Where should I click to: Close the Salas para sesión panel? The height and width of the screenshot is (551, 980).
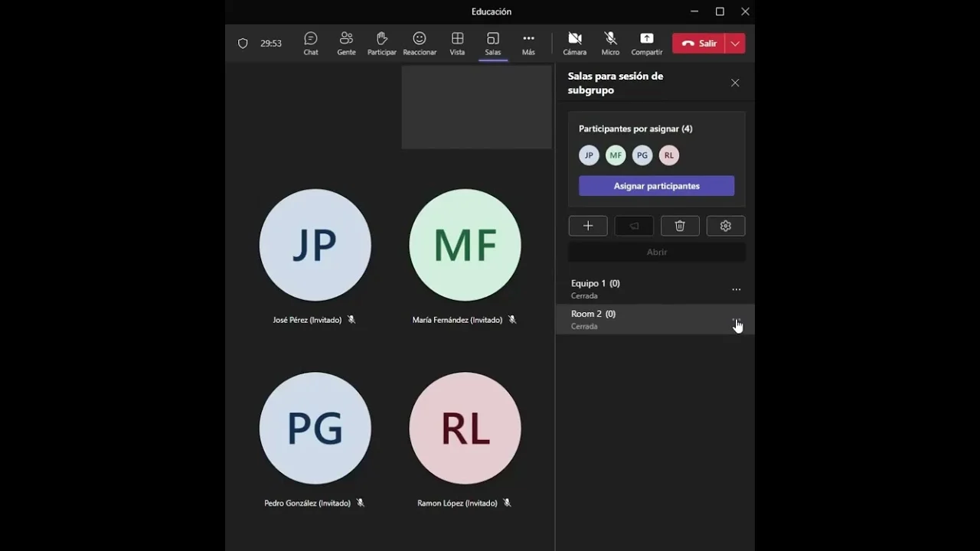735,83
